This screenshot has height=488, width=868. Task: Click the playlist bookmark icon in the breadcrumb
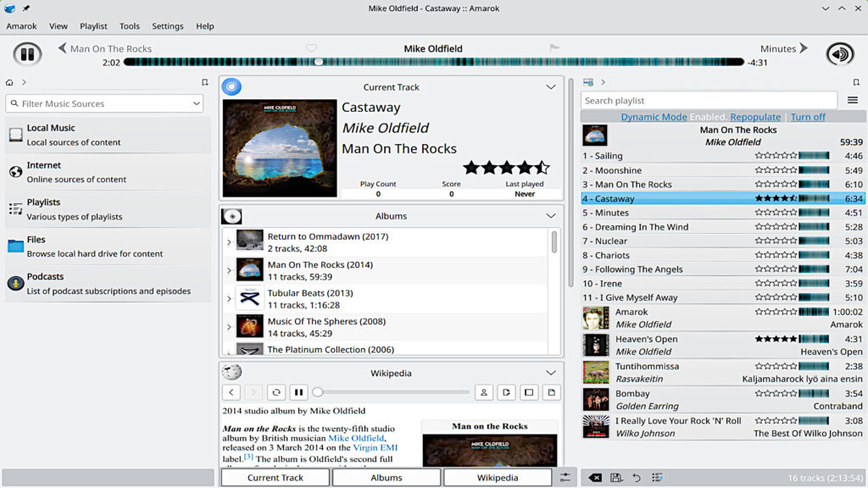tap(856, 82)
